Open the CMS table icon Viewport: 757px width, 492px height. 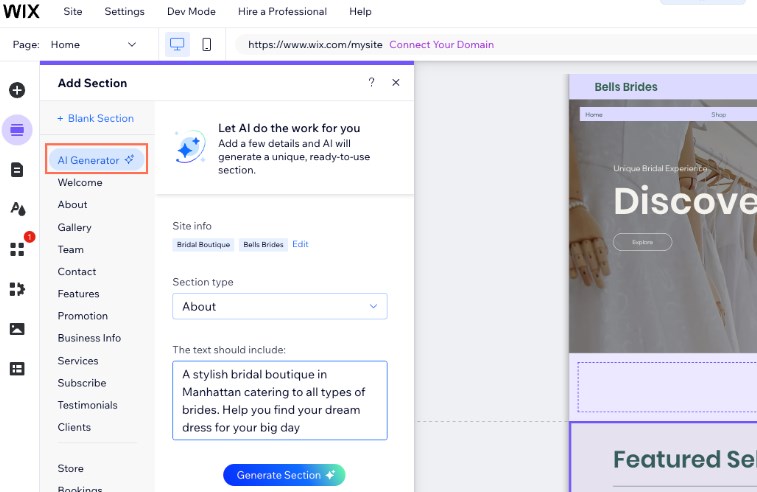(17, 369)
